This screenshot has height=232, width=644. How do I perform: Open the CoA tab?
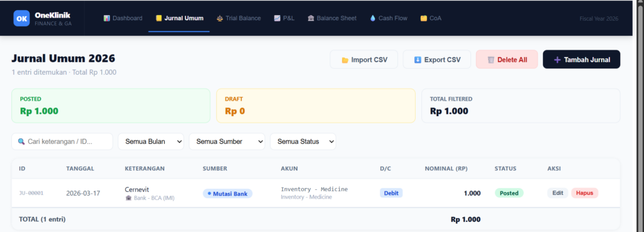pyautogui.click(x=431, y=18)
